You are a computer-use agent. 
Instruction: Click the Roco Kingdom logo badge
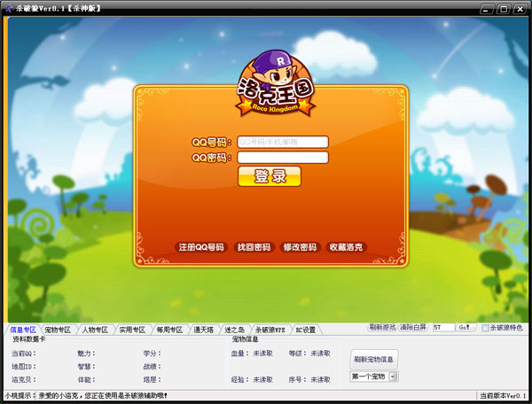point(275,83)
